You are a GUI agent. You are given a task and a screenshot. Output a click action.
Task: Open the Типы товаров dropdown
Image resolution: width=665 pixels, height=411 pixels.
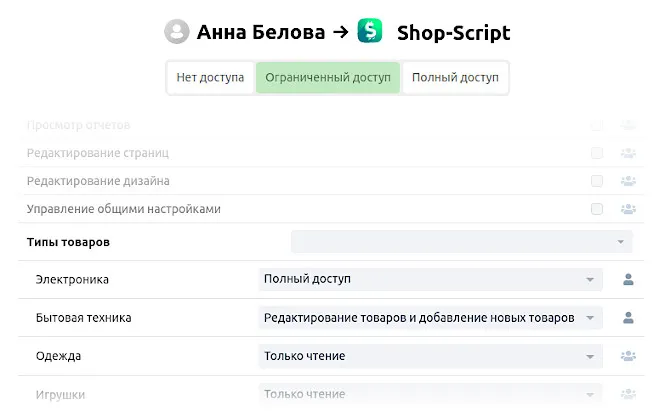click(461, 242)
